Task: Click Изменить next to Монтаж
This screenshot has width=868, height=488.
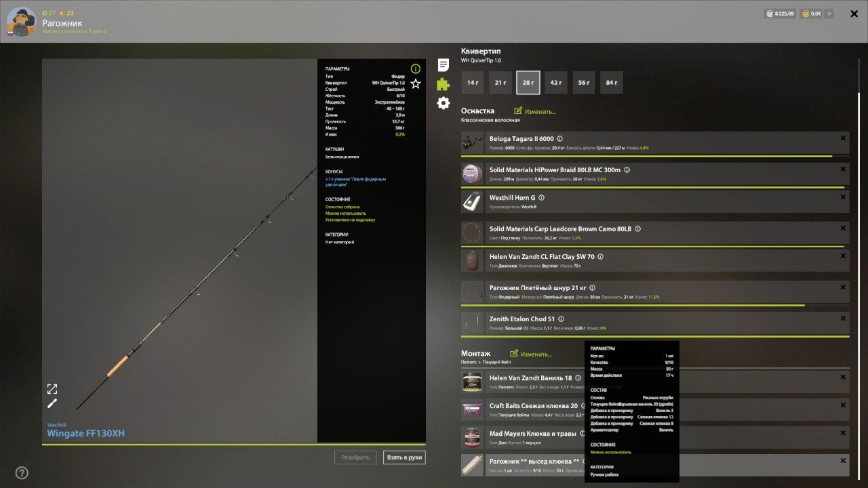Action: [x=531, y=354]
